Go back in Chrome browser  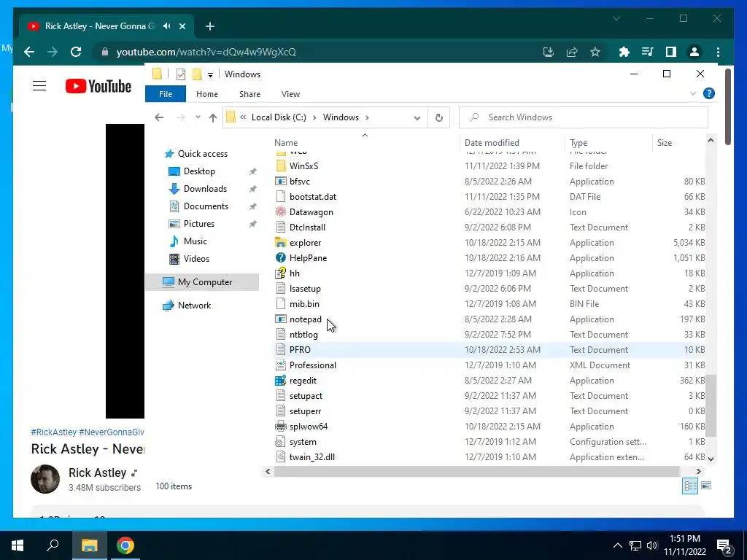[29, 52]
